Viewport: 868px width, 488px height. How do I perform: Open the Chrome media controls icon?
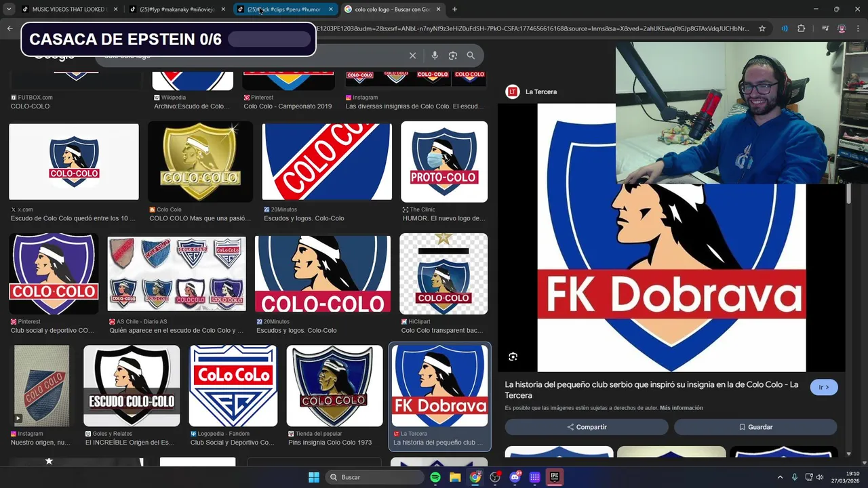[x=825, y=28]
